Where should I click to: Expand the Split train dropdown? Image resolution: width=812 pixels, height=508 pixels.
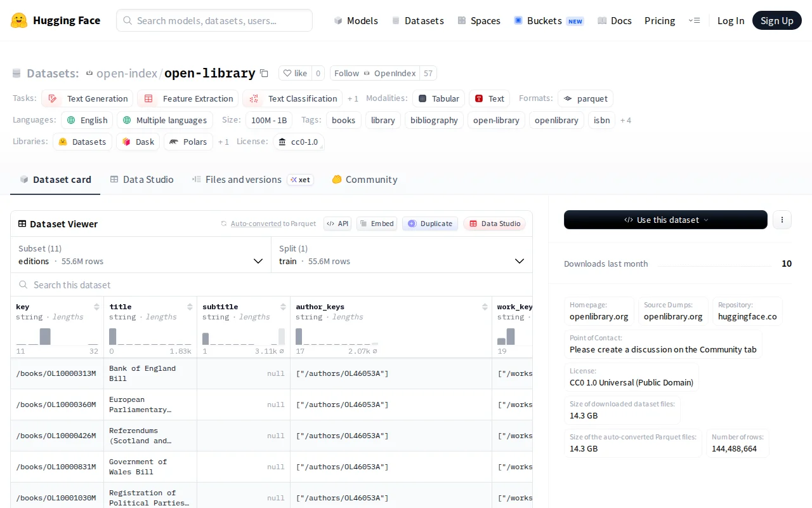tap(402, 255)
